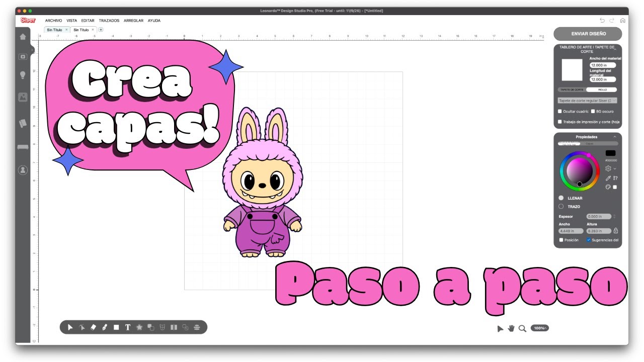
Task: Activate the magnifier zoom tool
Action: click(x=522, y=328)
